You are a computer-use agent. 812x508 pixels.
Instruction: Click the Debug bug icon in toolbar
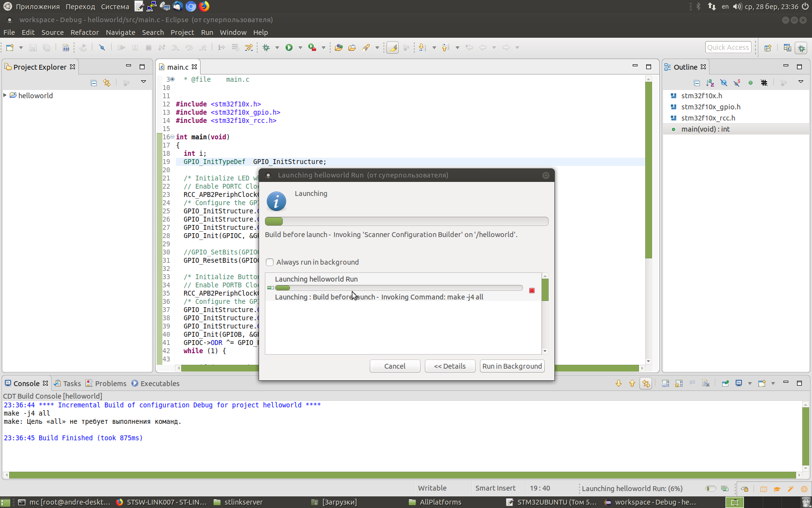(x=266, y=47)
